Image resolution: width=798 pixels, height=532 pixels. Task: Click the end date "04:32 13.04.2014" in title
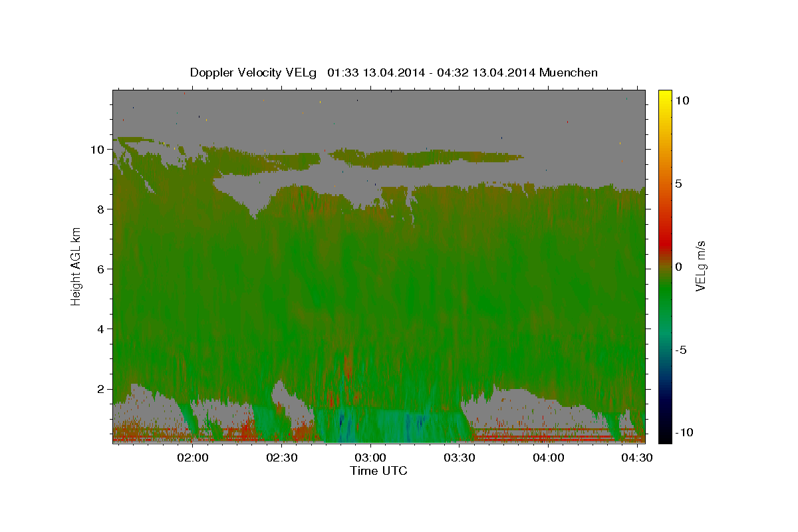pyautogui.click(x=487, y=72)
